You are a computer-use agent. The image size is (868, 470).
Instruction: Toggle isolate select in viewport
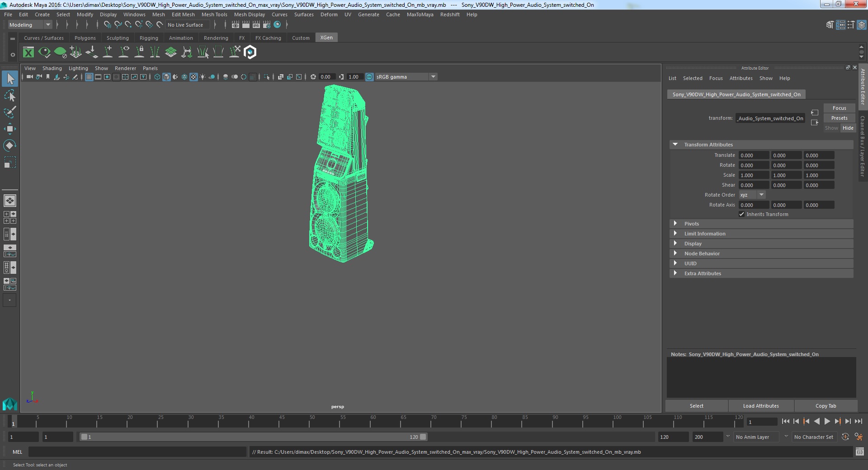[267, 77]
